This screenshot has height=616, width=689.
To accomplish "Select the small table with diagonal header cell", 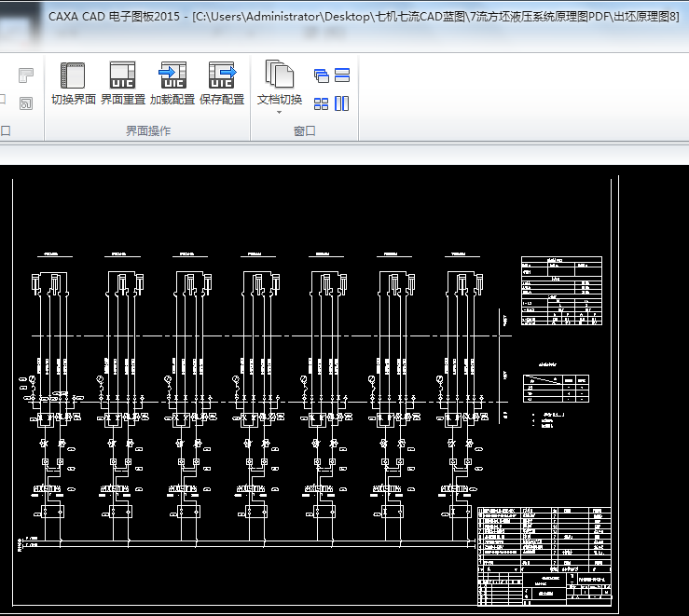I will pyautogui.click(x=556, y=388).
